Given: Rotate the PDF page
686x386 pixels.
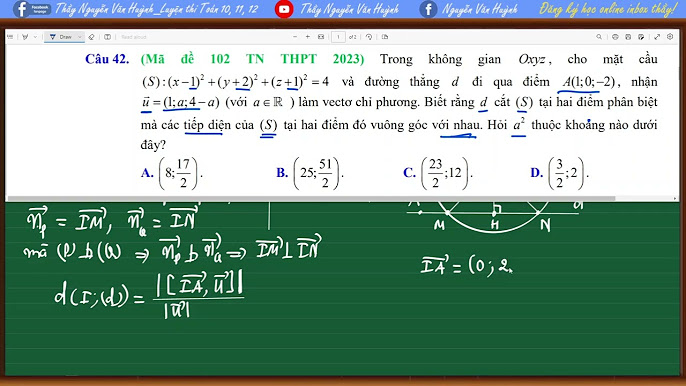Looking at the screenshot, I should click(369, 37).
